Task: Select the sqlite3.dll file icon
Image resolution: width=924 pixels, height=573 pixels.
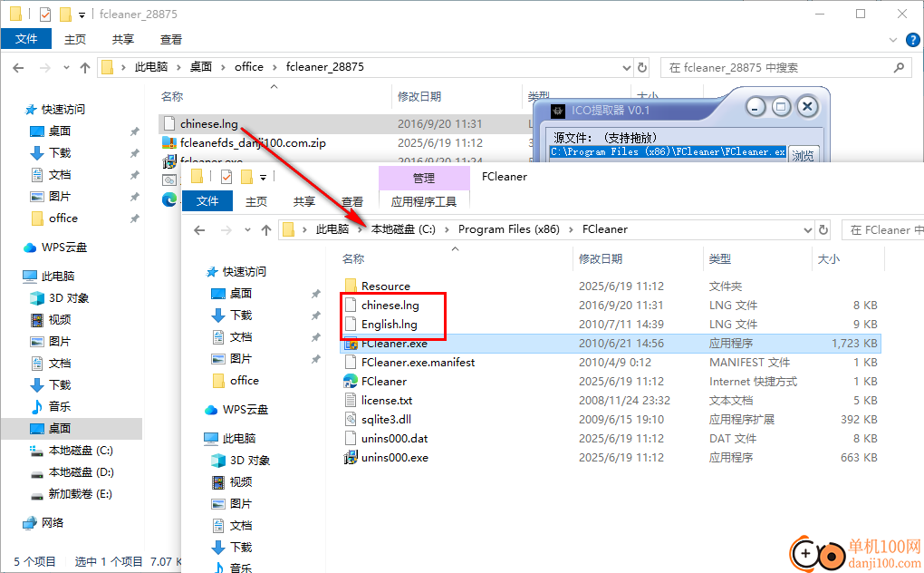Action: click(351, 419)
